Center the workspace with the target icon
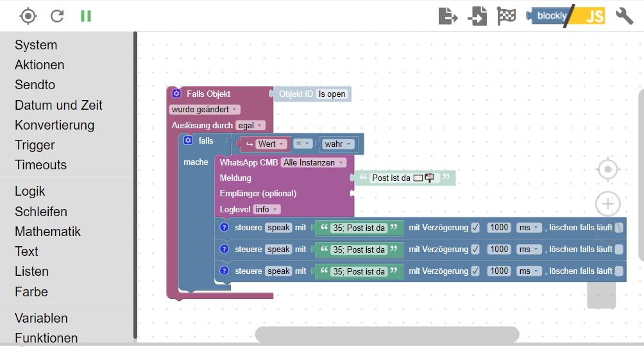Viewport: 644px width, 347px height. 608,169
